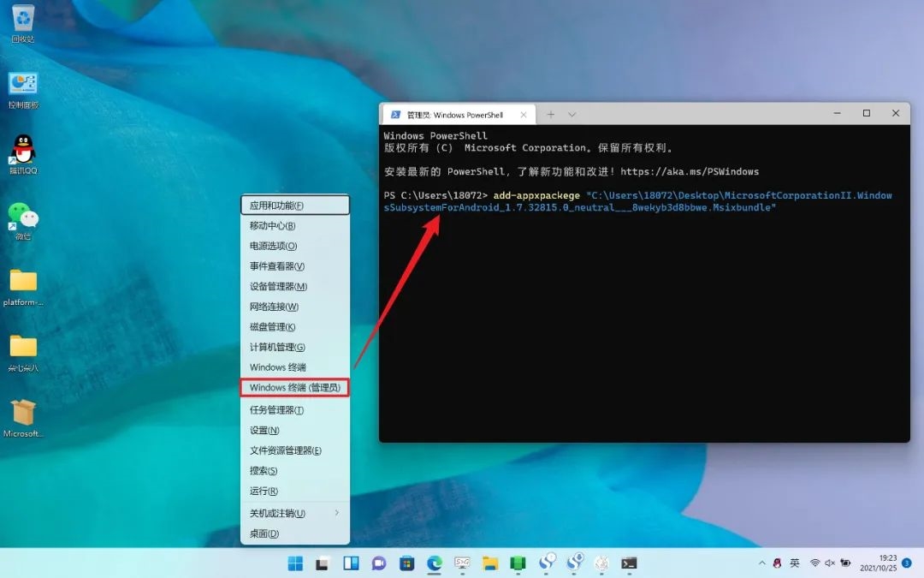Open Microsoft Store from the taskbar
Viewport: 924px width, 578px height.
click(407, 563)
